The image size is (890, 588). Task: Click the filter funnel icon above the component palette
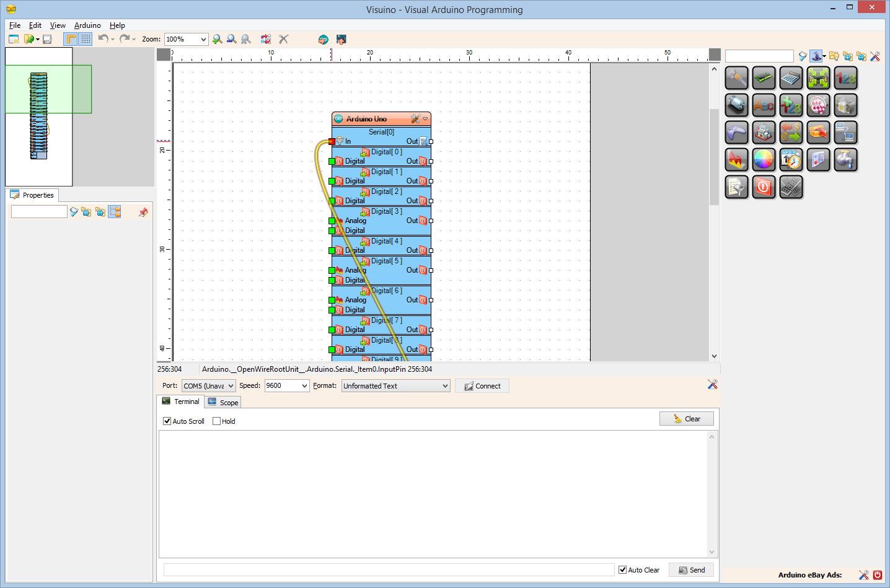point(802,56)
